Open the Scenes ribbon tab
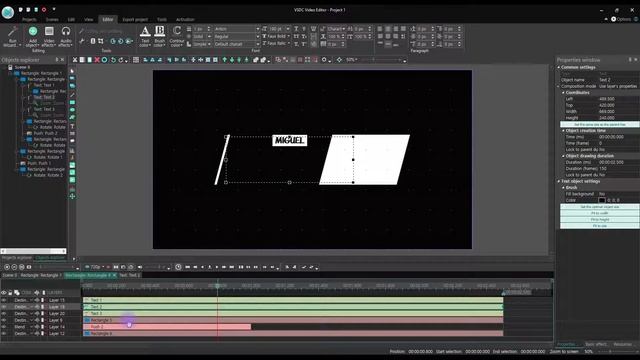Viewport: 640px width, 360px height. tap(52, 19)
